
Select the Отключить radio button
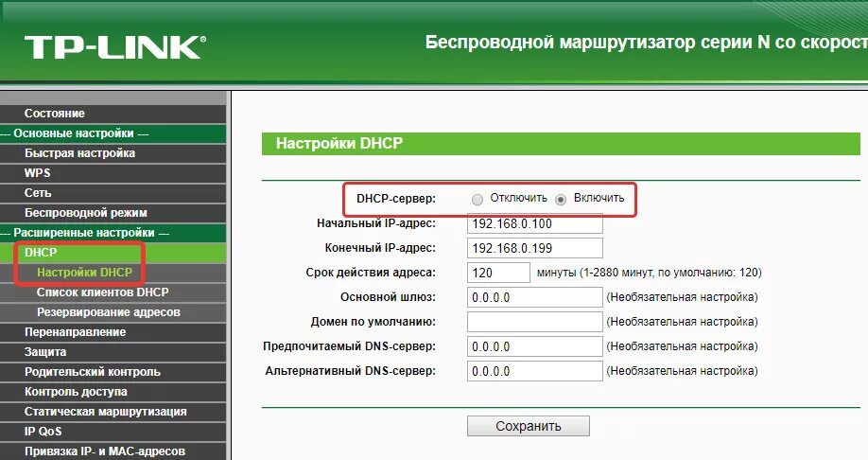point(477,200)
